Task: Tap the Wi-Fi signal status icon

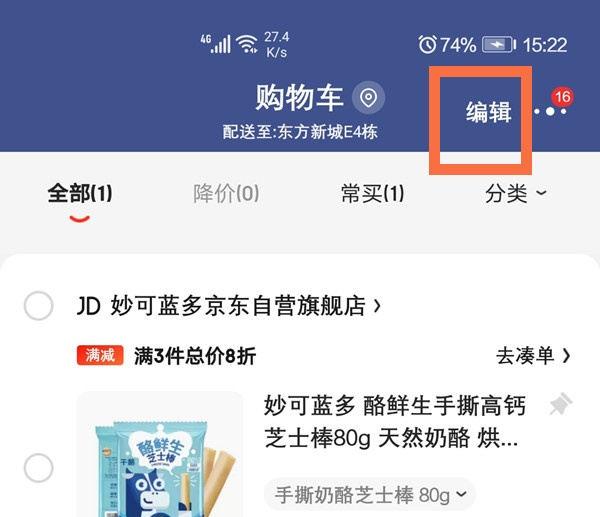Action: 247,44
